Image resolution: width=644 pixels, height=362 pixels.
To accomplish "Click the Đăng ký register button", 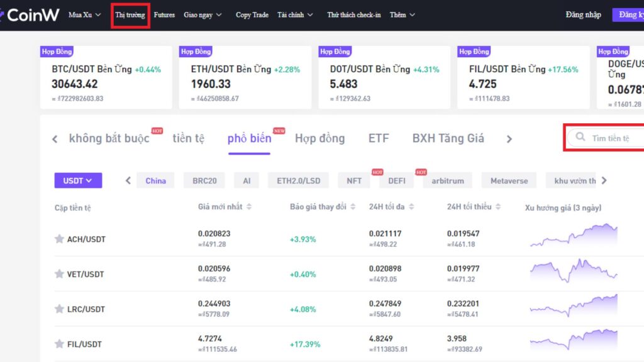I will (x=628, y=15).
